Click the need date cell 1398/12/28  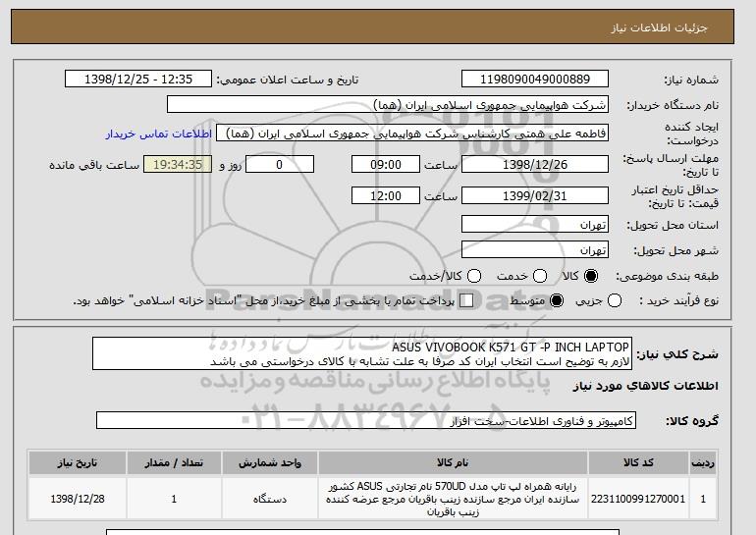[x=78, y=499]
